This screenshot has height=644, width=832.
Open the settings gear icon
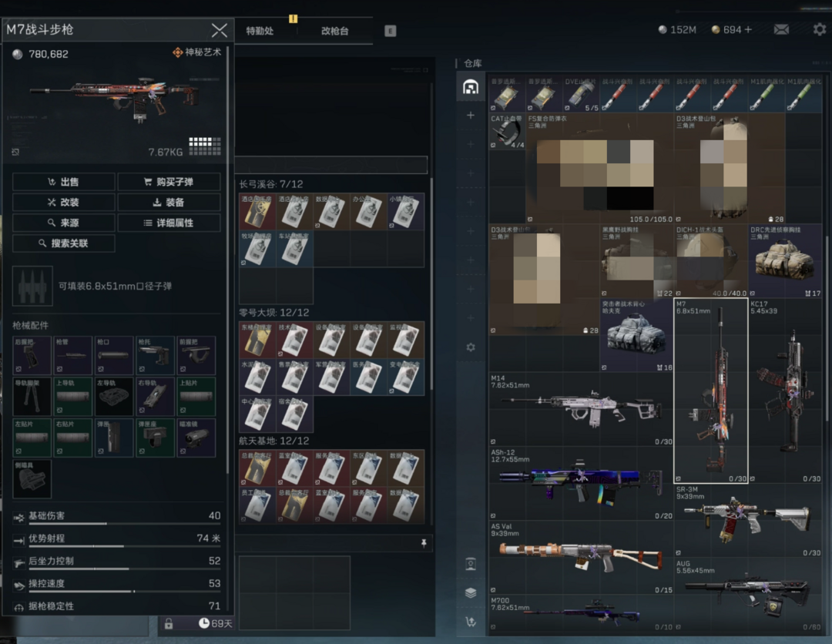pyautogui.click(x=820, y=29)
